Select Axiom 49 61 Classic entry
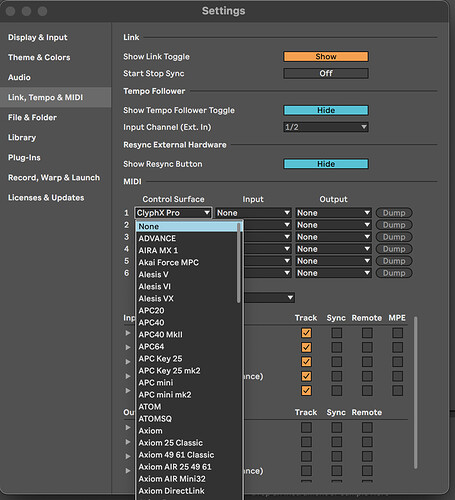The width and height of the screenshot is (455, 500). coord(187,455)
